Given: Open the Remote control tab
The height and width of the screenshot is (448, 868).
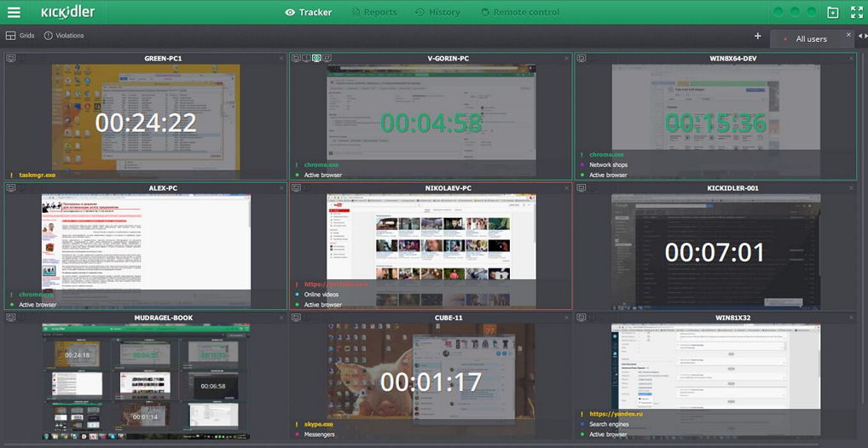Looking at the screenshot, I should 519,12.
